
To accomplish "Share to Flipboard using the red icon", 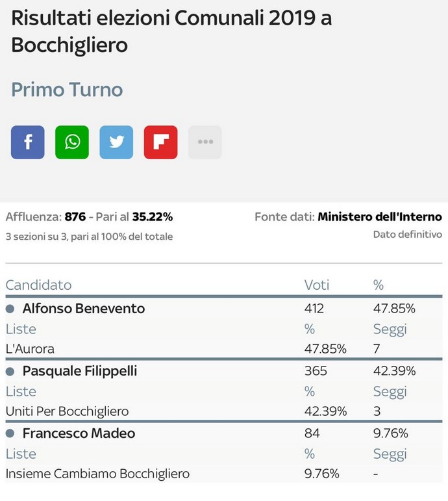I will coord(160,142).
